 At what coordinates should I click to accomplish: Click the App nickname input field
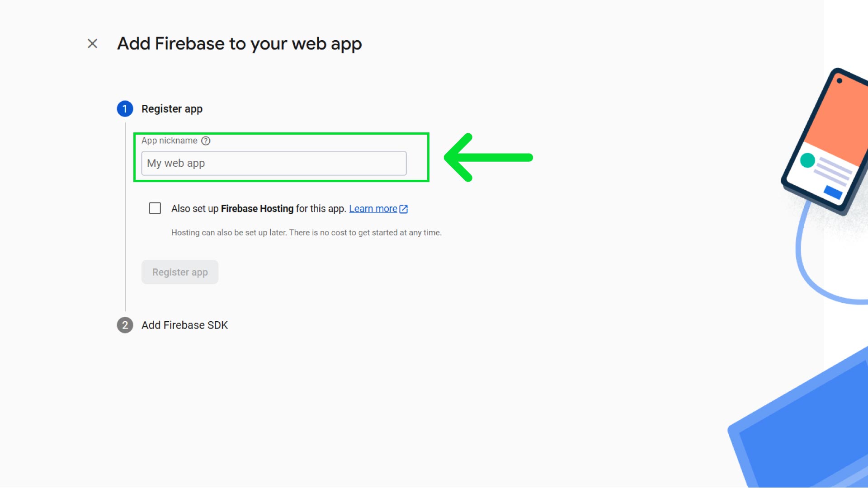pos(273,163)
